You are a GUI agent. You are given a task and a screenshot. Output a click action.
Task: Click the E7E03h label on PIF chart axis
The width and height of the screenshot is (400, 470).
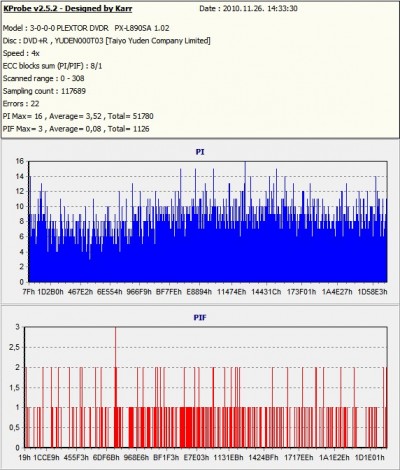pyautogui.click(x=197, y=457)
